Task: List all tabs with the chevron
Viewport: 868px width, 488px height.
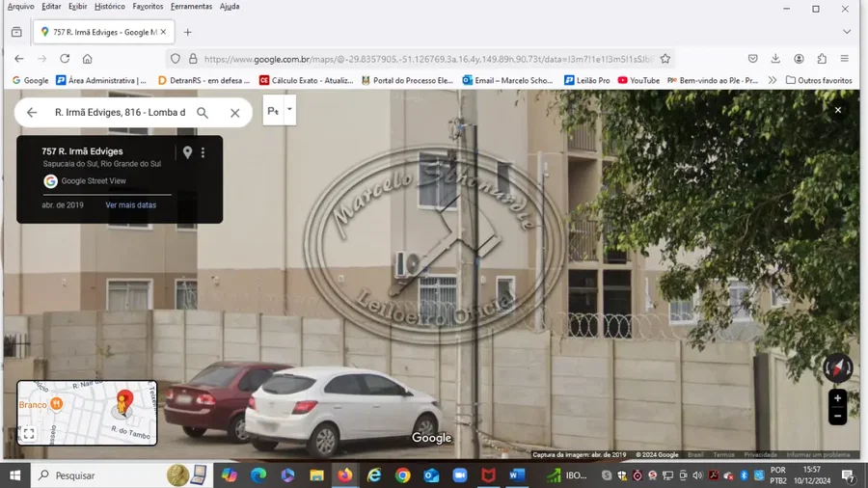Action: [x=847, y=32]
